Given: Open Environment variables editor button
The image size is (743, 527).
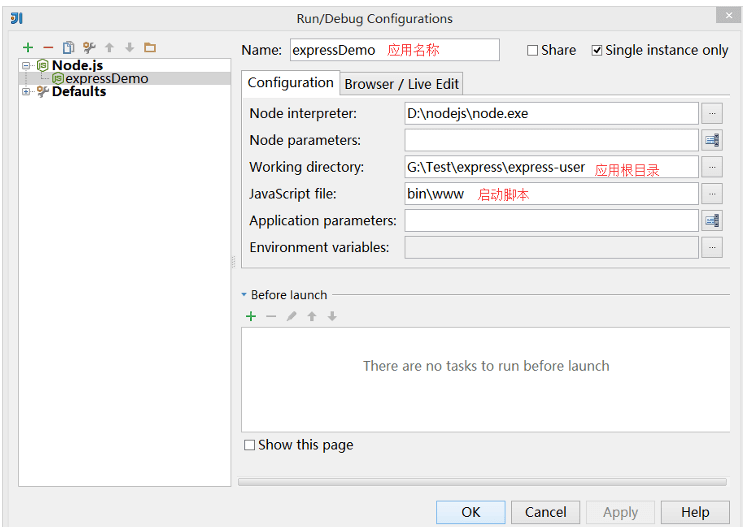Looking at the screenshot, I should (711, 247).
